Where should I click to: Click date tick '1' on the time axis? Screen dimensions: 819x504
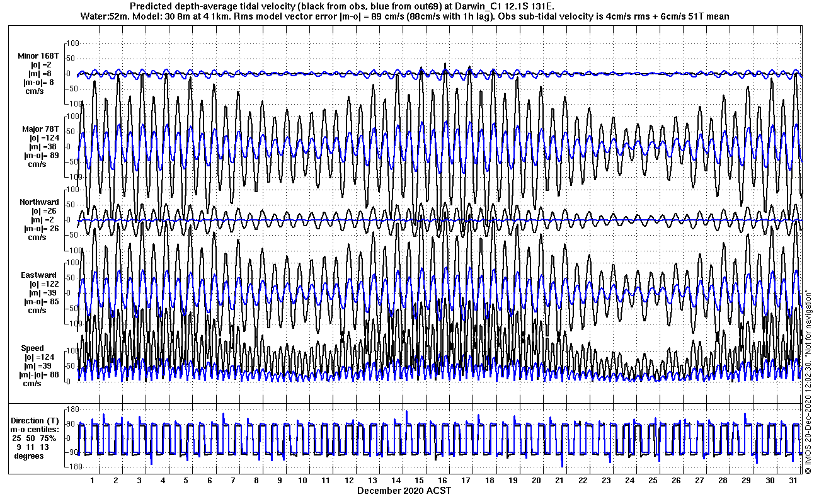93,480
